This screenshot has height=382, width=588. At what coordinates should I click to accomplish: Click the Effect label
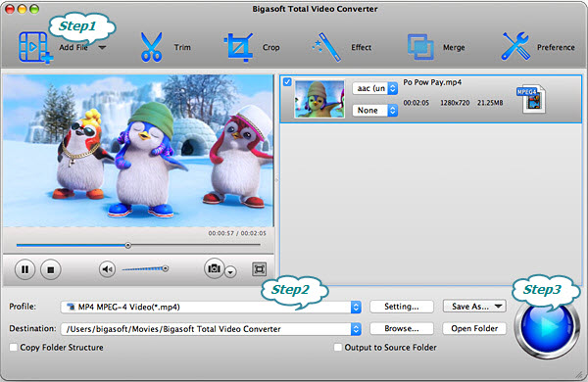pyautogui.click(x=361, y=47)
